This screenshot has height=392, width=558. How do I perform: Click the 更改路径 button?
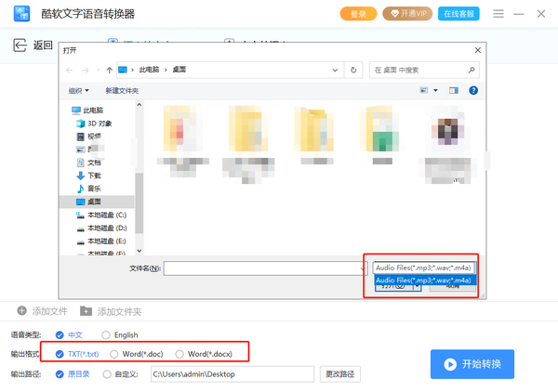click(x=340, y=374)
